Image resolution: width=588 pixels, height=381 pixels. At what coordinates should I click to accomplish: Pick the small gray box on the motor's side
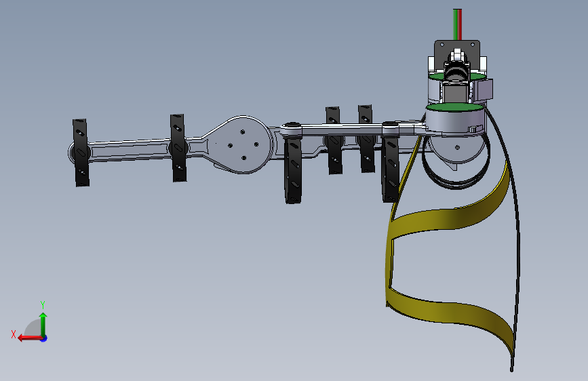[485, 89]
